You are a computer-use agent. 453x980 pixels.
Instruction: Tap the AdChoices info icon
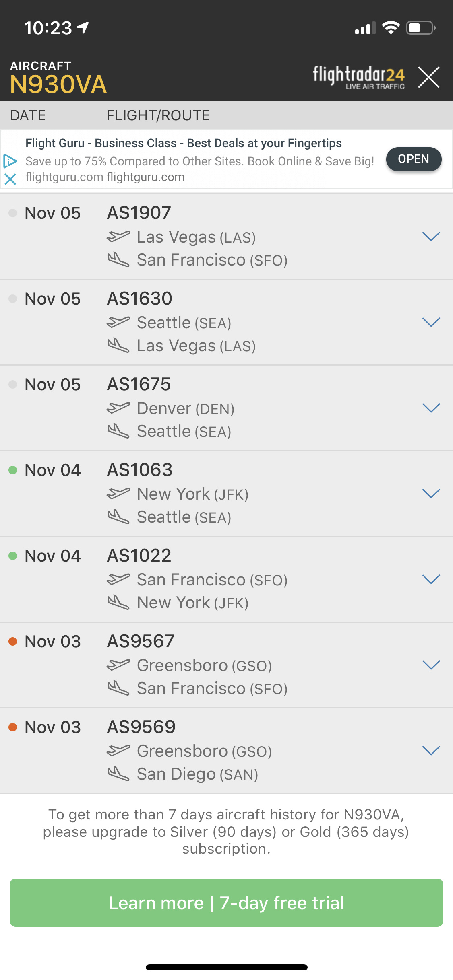click(x=10, y=161)
